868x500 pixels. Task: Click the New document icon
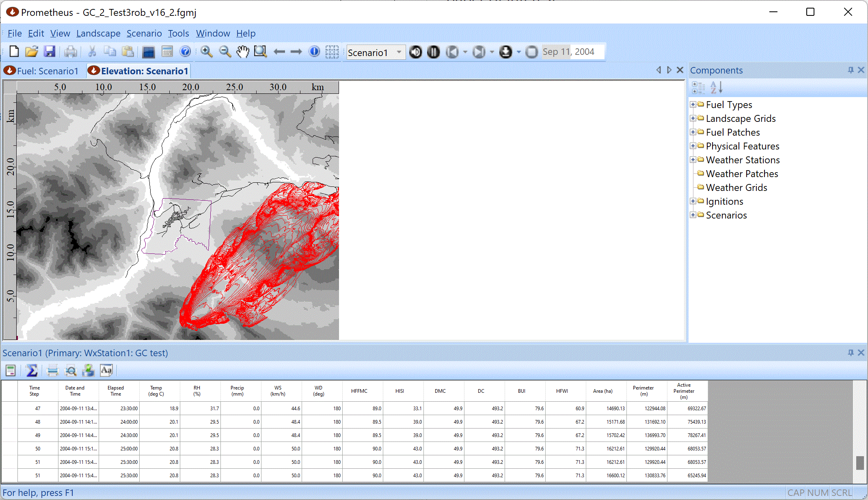click(x=14, y=52)
